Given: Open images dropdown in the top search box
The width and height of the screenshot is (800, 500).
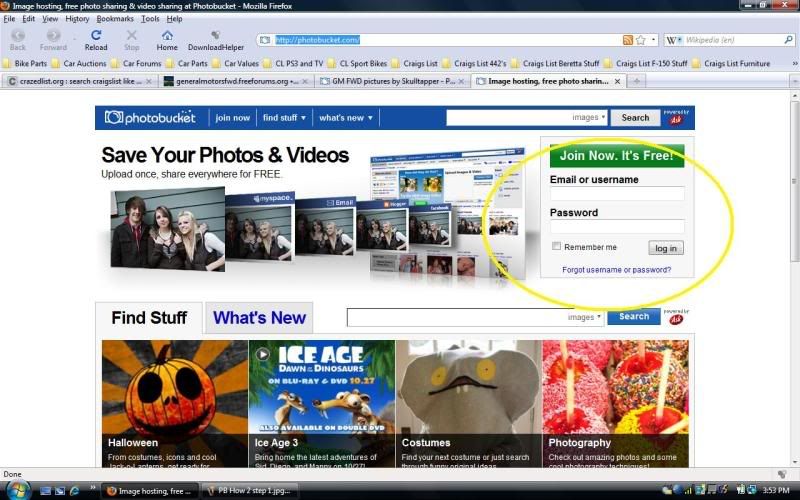Looking at the screenshot, I should pos(589,118).
